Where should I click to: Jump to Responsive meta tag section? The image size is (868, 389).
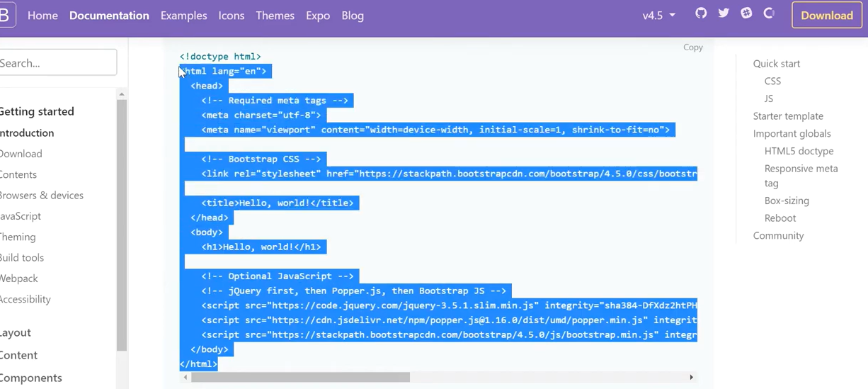pyautogui.click(x=801, y=176)
